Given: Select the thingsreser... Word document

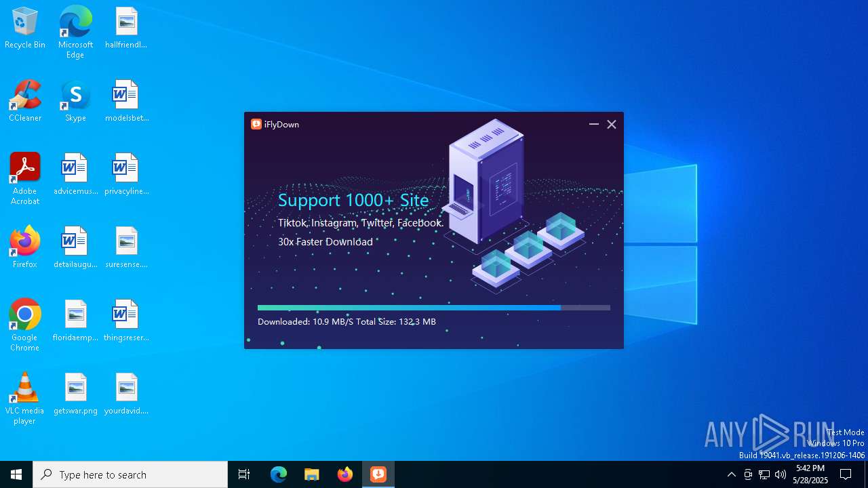Looking at the screenshot, I should [126, 321].
